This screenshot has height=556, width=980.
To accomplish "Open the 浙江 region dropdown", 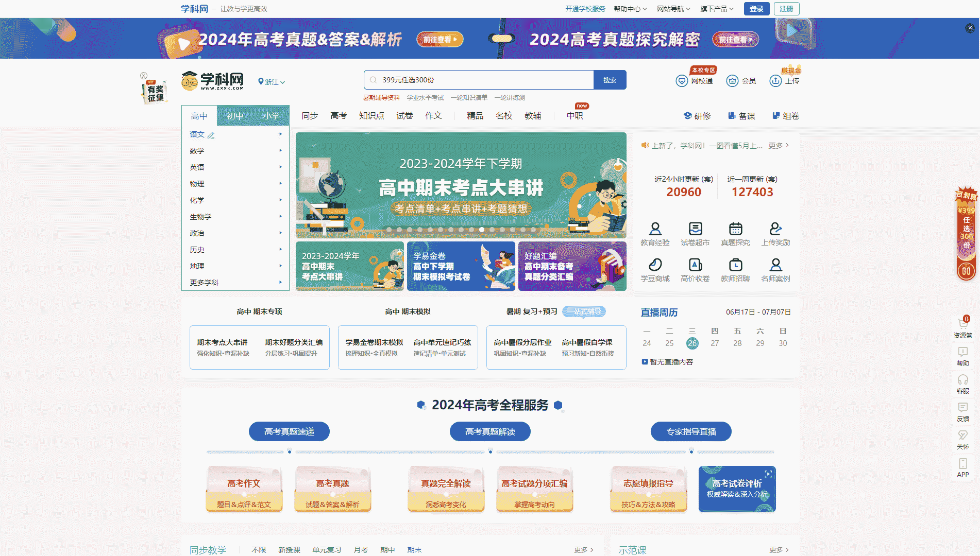I will [272, 82].
